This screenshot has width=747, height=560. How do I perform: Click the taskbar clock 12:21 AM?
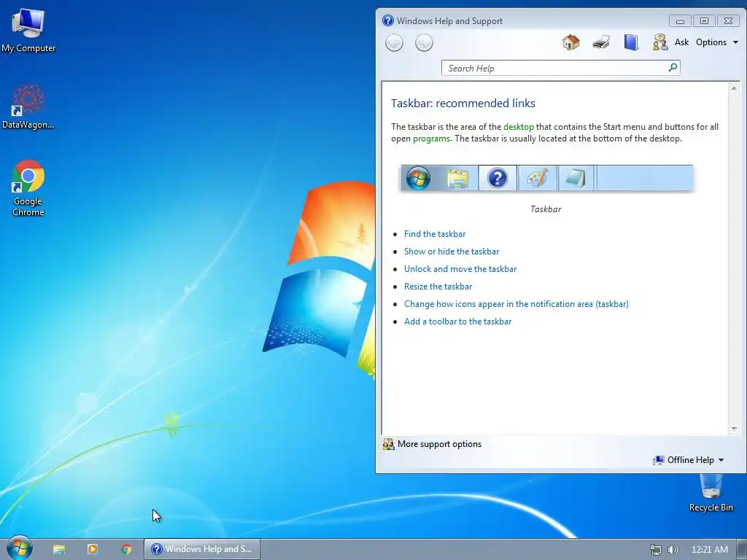709,550
